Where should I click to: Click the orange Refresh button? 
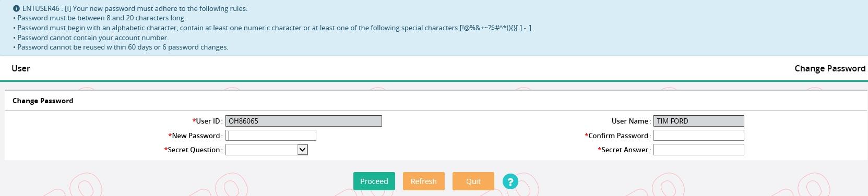pyautogui.click(x=423, y=181)
